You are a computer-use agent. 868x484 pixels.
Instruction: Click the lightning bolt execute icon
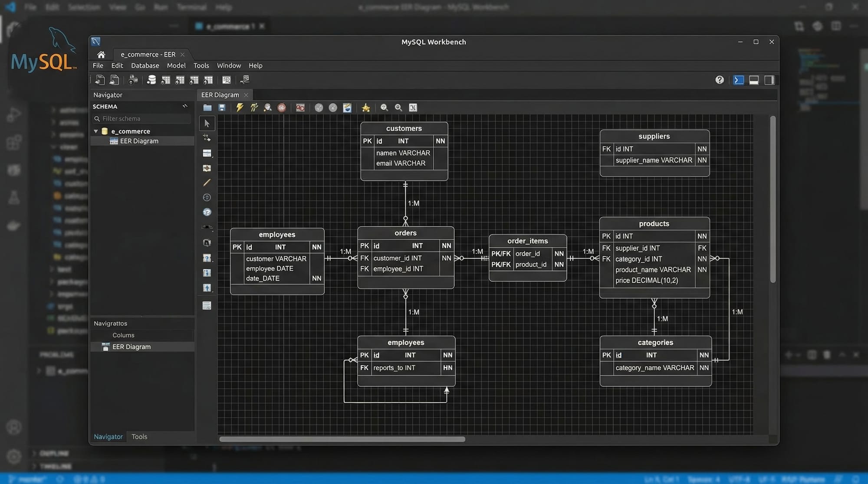pos(240,108)
